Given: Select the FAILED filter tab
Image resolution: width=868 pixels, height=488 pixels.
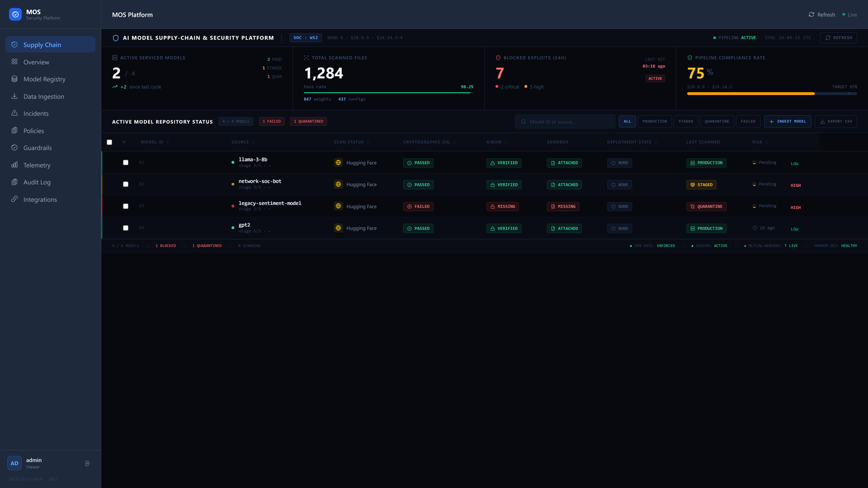Looking at the screenshot, I should click(x=748, y=121).
